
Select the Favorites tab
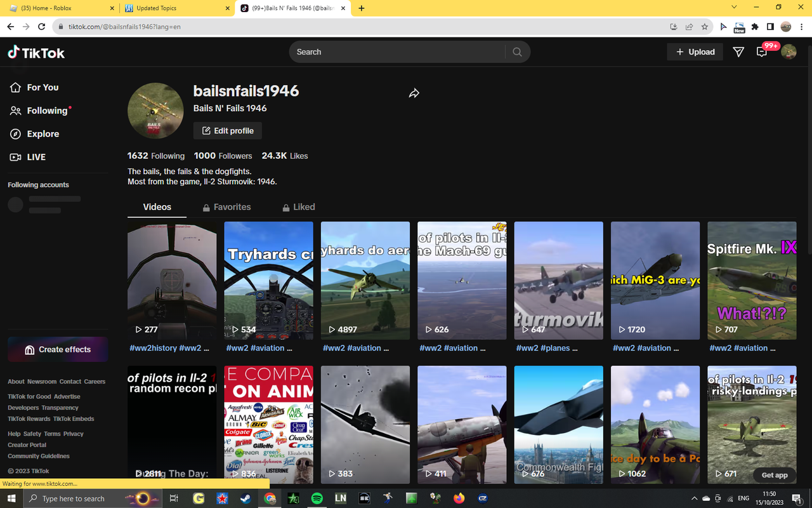pyautogui.click(x=226, y=207)
